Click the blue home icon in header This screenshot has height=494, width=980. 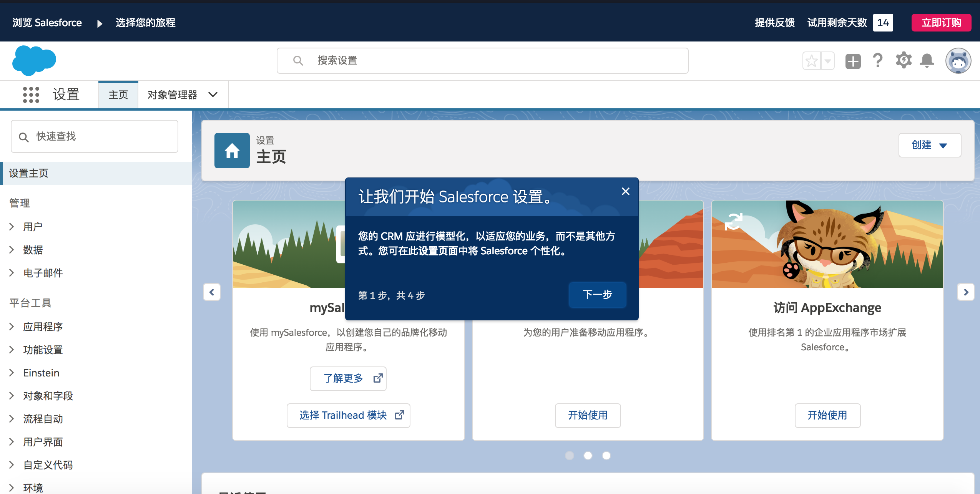232,151
